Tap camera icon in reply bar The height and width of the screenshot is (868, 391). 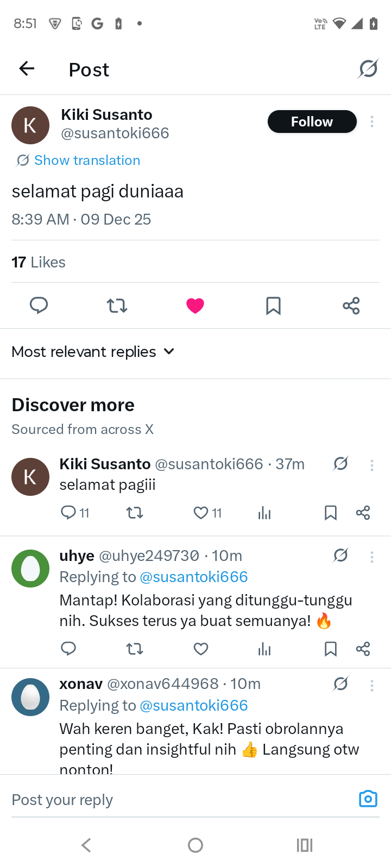[368, 799]
